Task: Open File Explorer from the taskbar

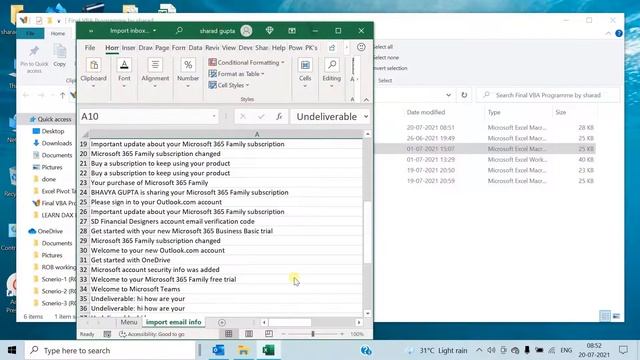Action: 243,350
